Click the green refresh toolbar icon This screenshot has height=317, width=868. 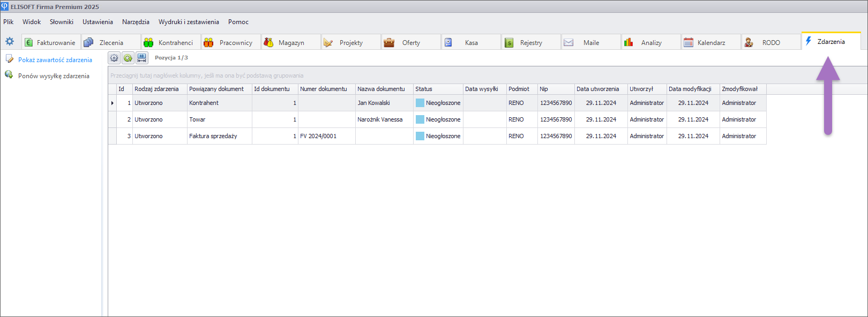tap(128, 58)
